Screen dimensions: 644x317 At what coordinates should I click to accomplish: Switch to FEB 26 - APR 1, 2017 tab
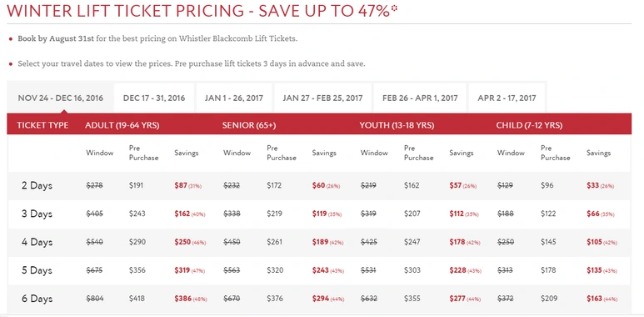(420, 98)
